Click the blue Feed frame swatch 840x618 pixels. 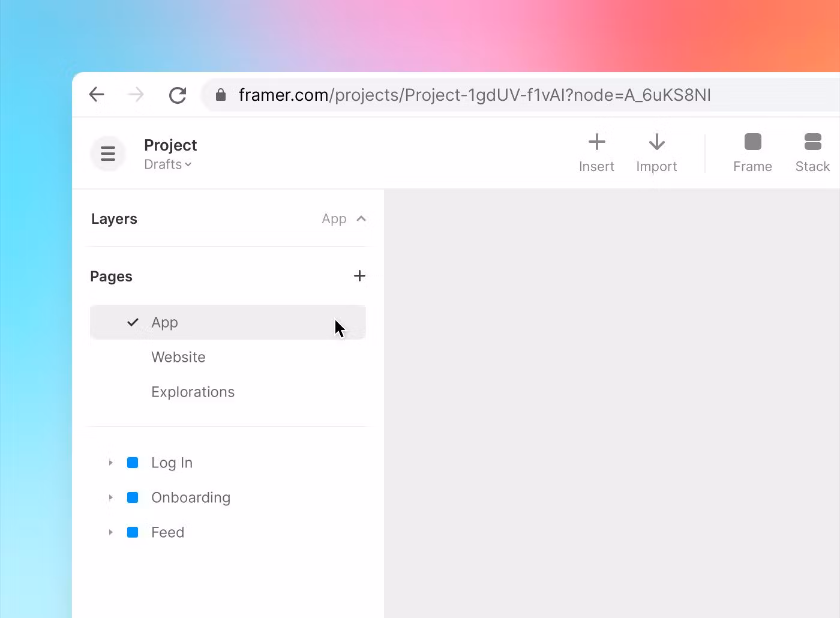click(x=133, y=532)
